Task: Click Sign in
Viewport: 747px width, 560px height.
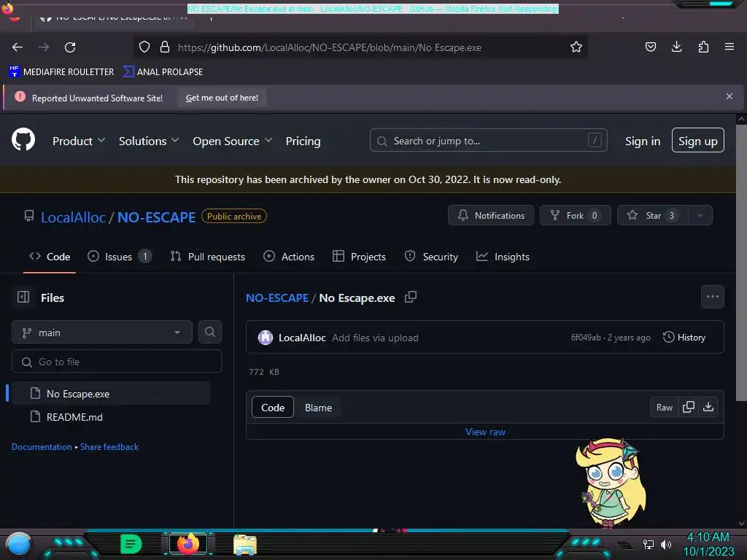Action: click(x=642, y=141)
